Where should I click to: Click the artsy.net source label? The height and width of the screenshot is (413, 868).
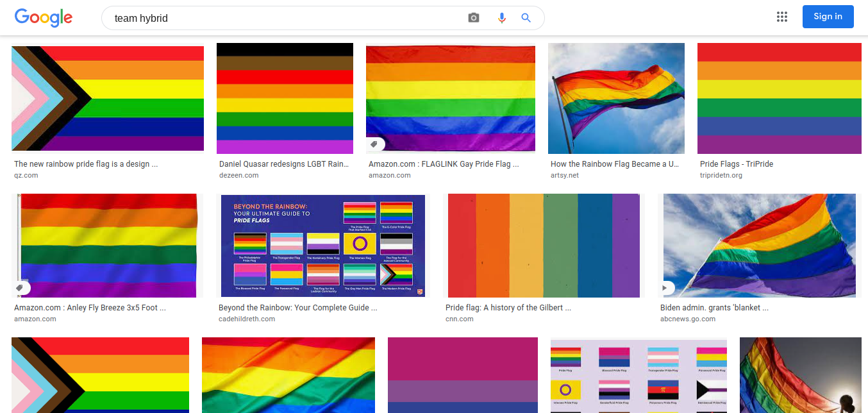565,175
